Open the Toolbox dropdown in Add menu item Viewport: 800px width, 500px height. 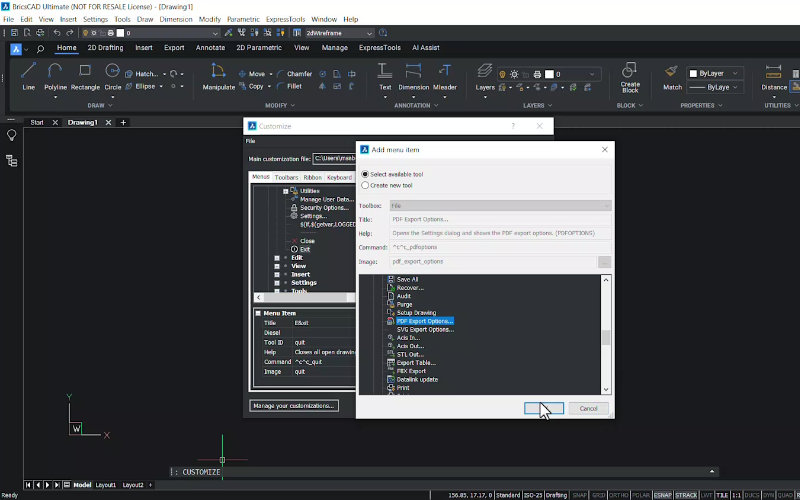coord(500,205)
